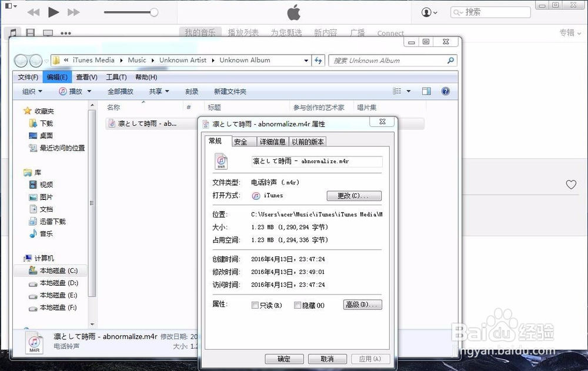Select the Music library icon in iTunes

13,33
